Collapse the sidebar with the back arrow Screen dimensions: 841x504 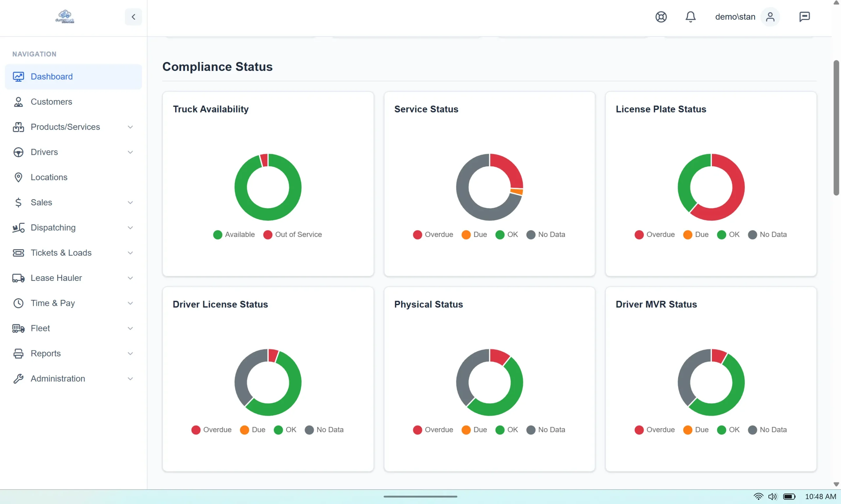[133, 17]
